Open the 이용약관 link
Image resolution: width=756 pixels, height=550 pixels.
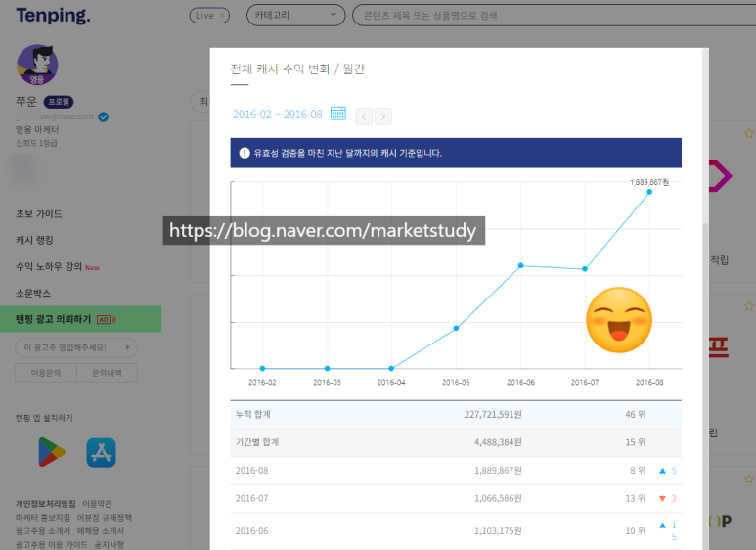pyautogui.click(x=97, y=504)
